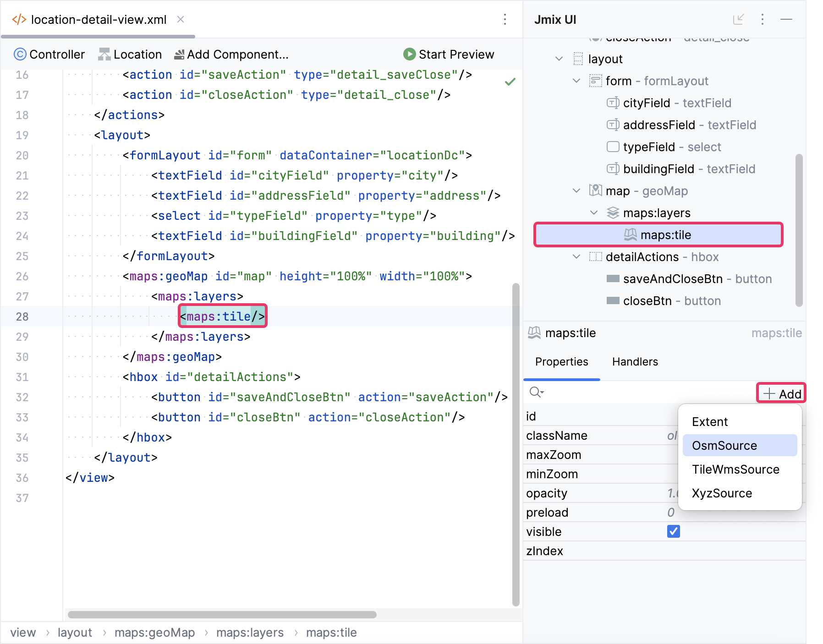The image size is (823, 644).
Task: Click the Jmix UI hide panel icon
Action: pos(786,19)
